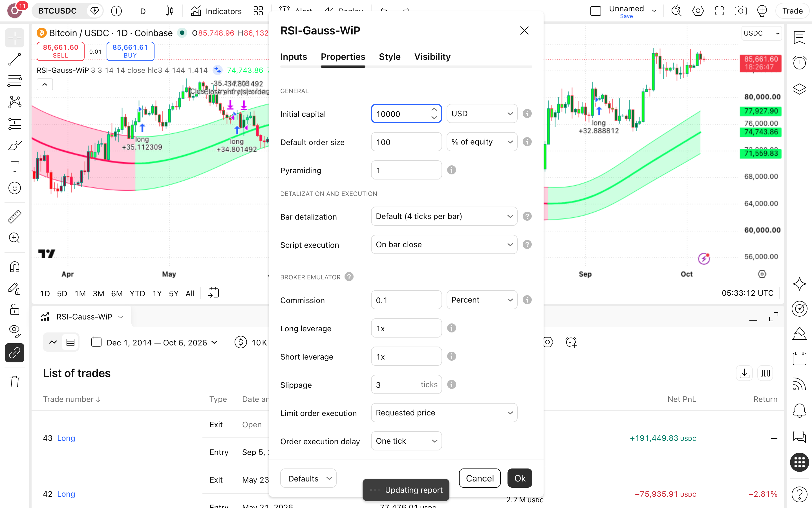
Task: Select the 1Y time range
Action: [x=157, y=294]
